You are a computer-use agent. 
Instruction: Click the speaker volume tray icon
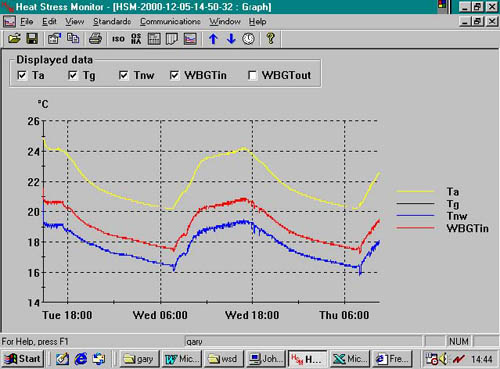pyautogui.click(x=443, y=359)
